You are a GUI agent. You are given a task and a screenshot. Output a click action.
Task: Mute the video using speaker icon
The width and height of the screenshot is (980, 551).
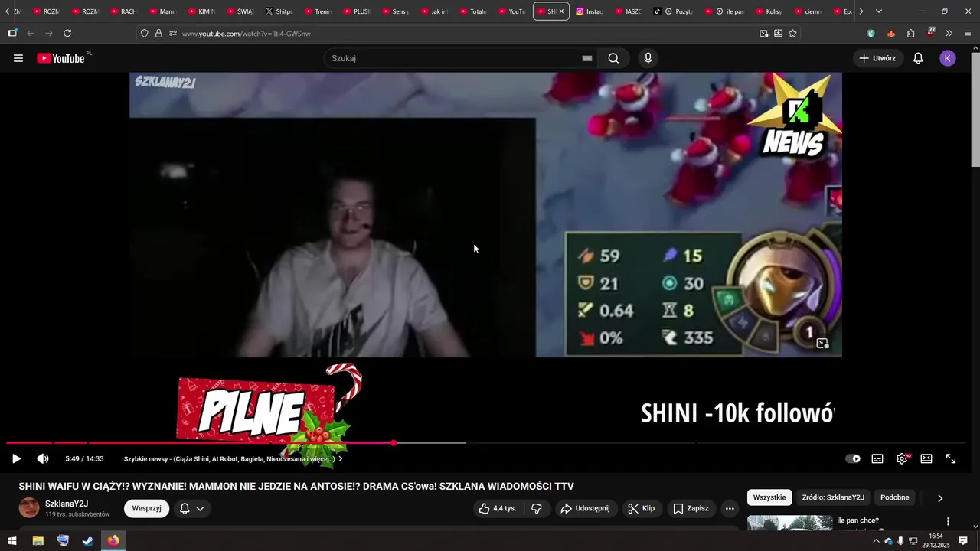coord(43,458)
